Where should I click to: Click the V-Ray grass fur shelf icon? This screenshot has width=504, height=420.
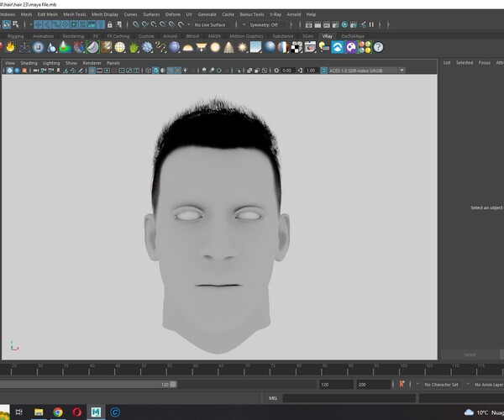[134, 47]
